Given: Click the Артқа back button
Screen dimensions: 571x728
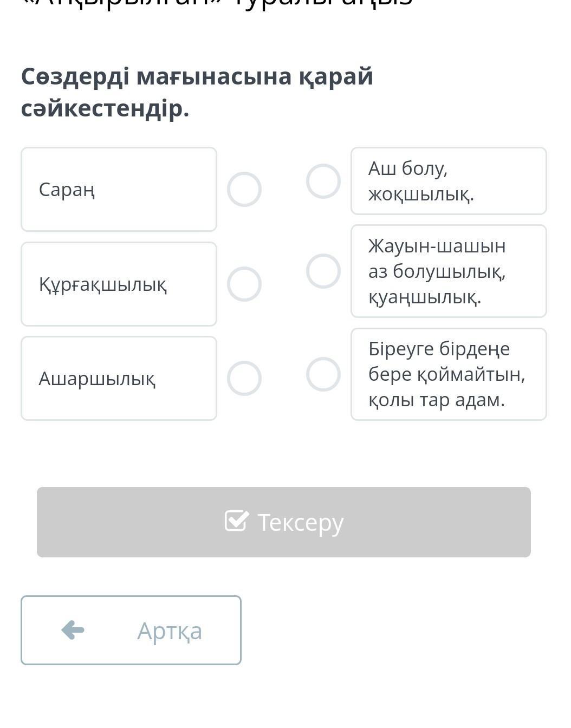Looking at the screenshot, I should pos(131,630).
